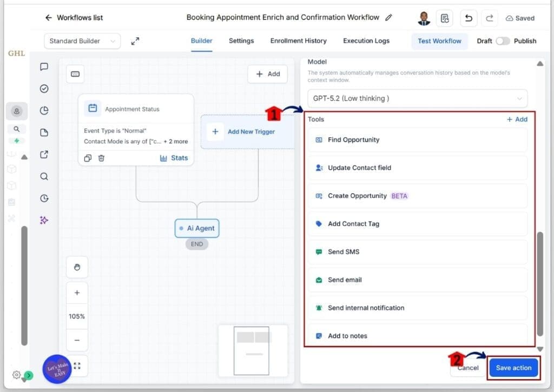The image size is (554, 392).
Task: Toggle the Draft/Publish switch
Action: pyautogui.click(x=503, y=41)
